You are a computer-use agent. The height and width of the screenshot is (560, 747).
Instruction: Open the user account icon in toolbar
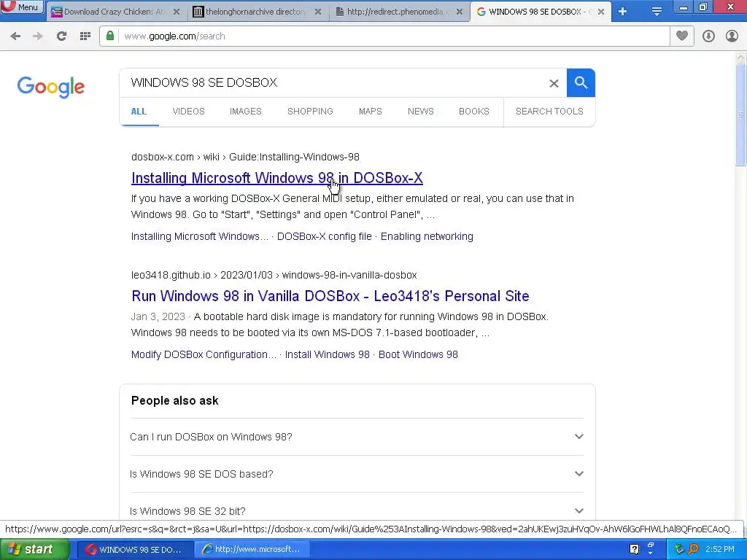[x=732, y=36]
